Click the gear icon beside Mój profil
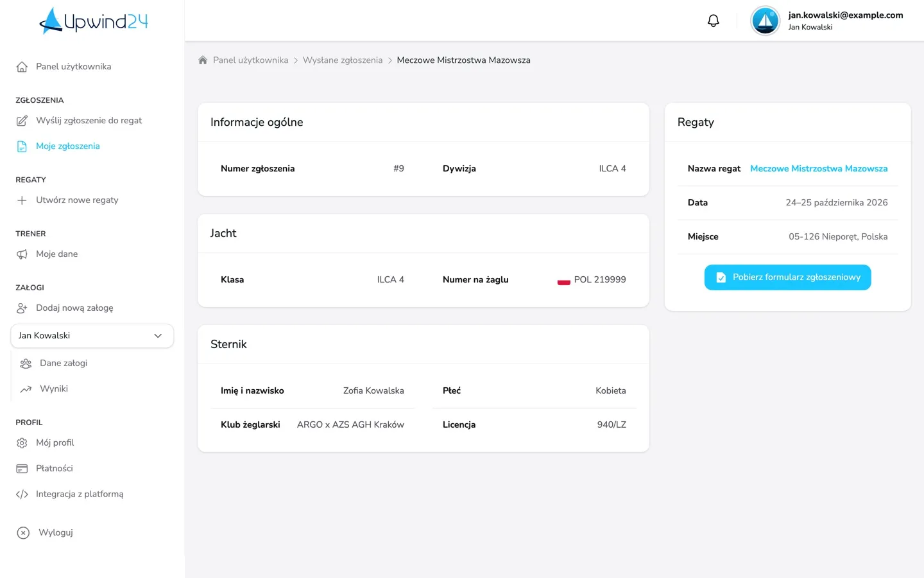924x578 pixels. click(x=22, y=443)
